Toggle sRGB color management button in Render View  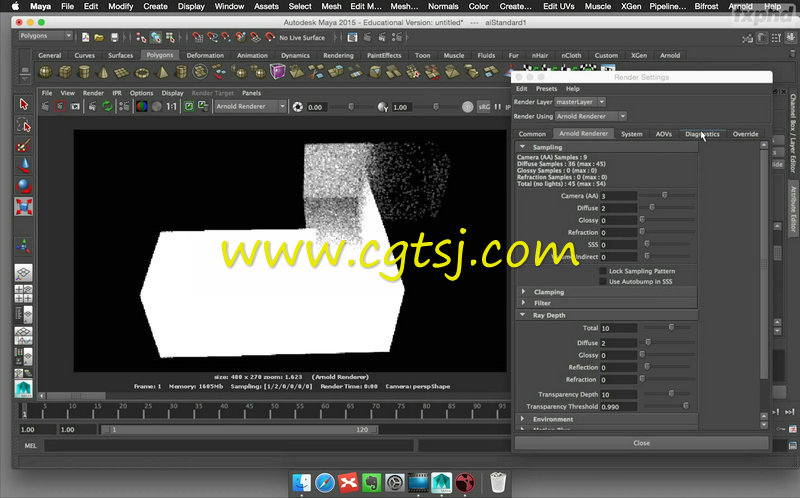pyautogui.click(x=484, y=107)
